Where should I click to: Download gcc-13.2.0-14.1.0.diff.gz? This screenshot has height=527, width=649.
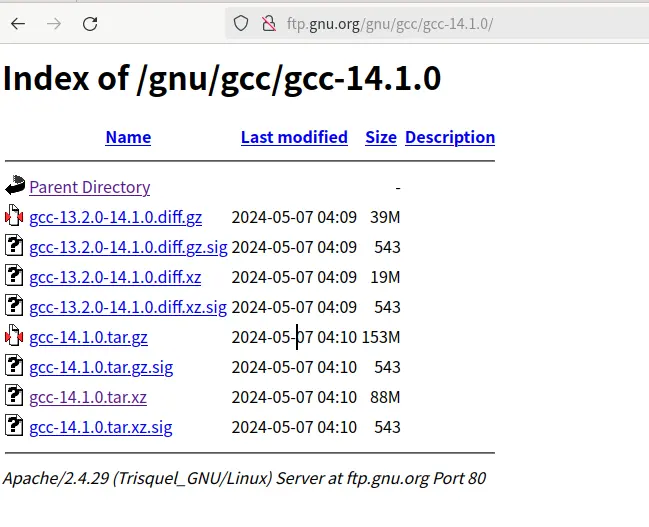tap(115, 217)
